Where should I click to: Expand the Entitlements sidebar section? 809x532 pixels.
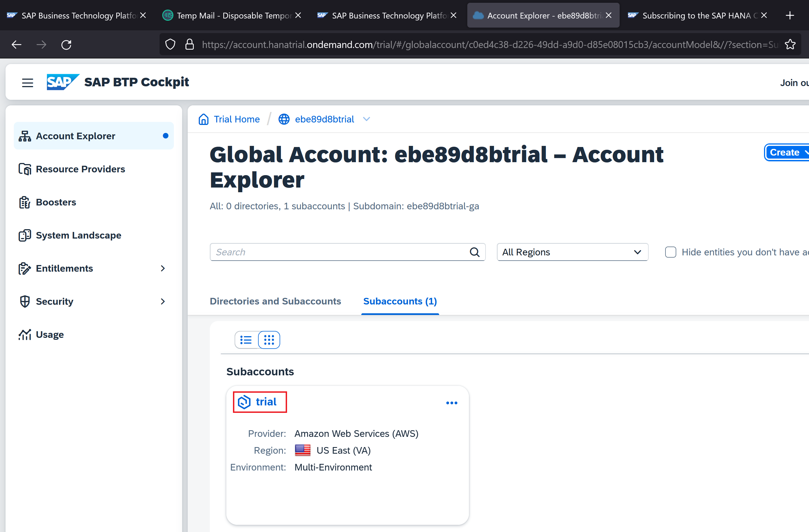click(x=163, y=268)
